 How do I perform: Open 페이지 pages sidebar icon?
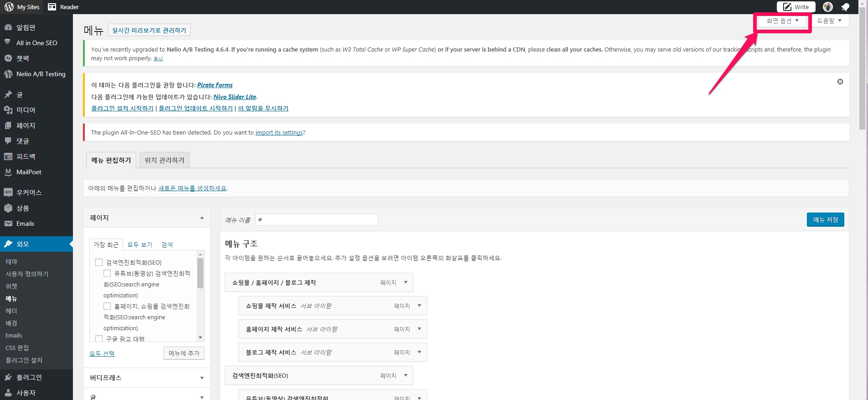click(x=8, y=125)
